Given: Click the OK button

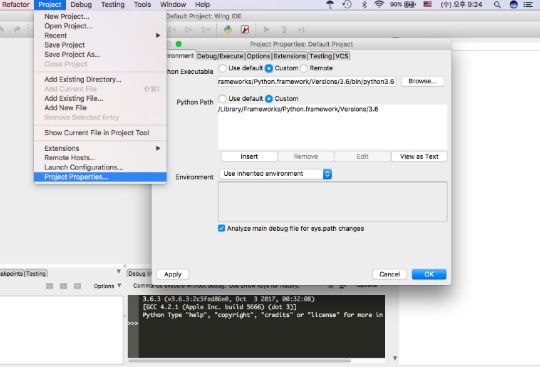Looking at the screenshot, I should tap(429, 274).
